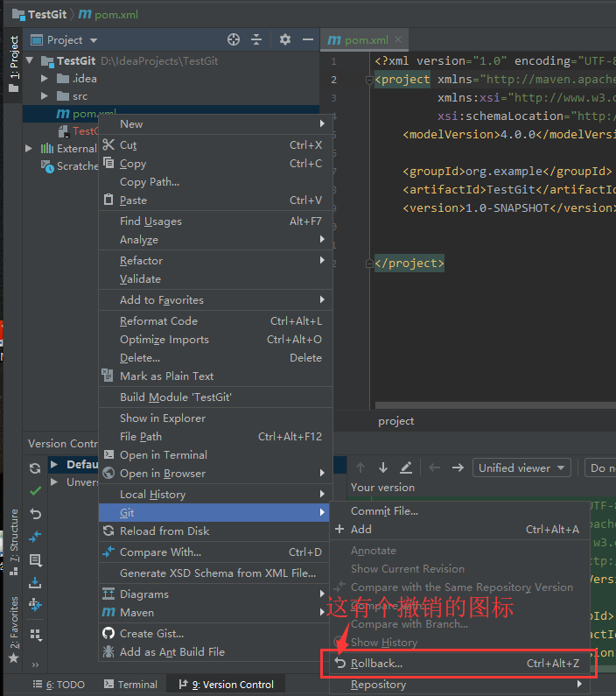Click the Group By grid icon

tap(36, 635)
